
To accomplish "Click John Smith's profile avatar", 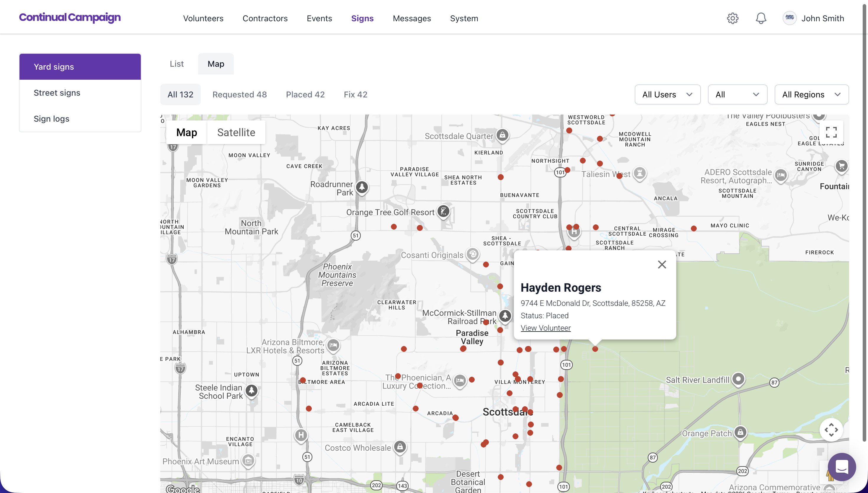I will point(790,18).
